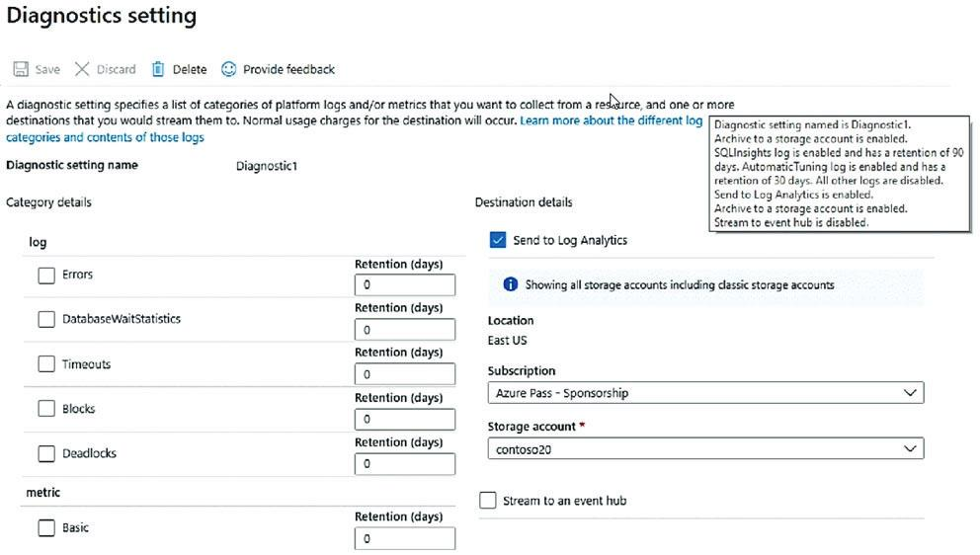This screenshot has width=980, height=555.
Task: Click the Delete trash can icon
Action: click(158, 69)
